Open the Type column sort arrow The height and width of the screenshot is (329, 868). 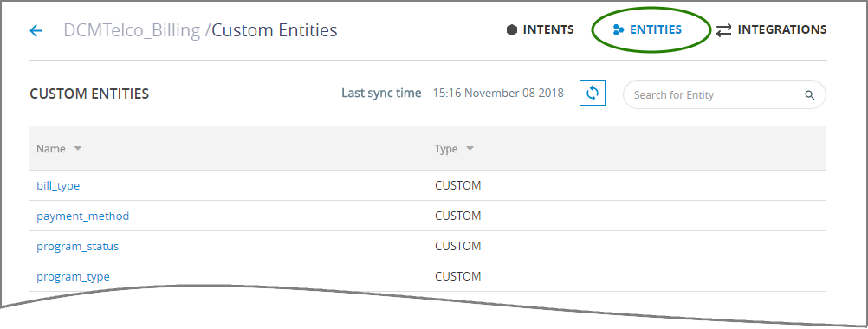click(x=470, y=149)
